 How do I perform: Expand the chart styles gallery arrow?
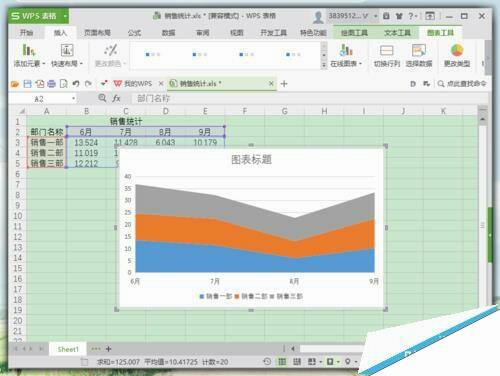click(x=323, y=65)
